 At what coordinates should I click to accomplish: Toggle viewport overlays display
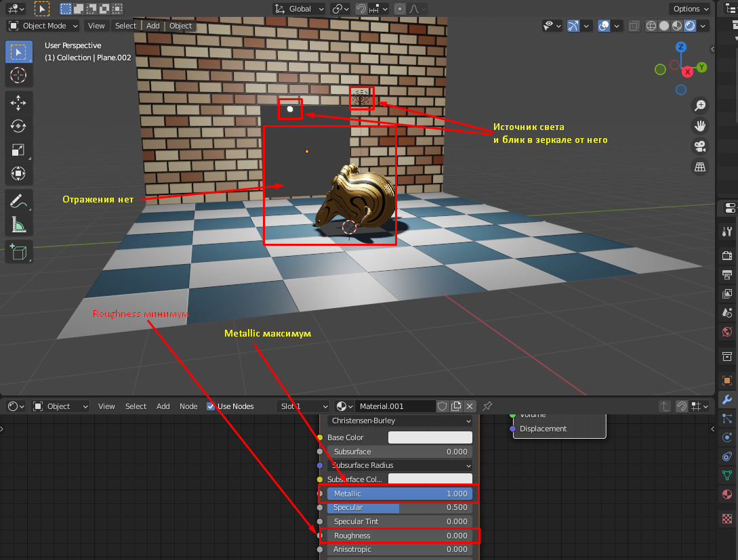pyautogui.click(x=604, y=26)
